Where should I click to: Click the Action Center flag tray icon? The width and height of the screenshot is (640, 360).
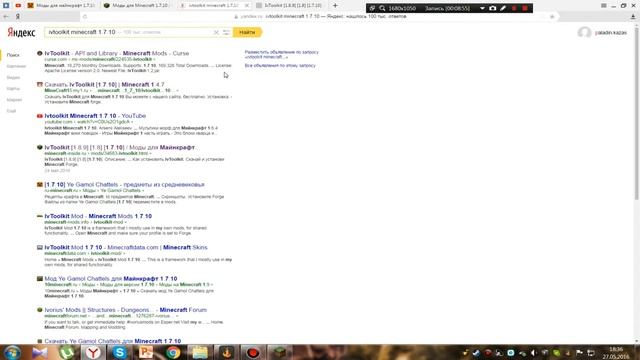579,353
